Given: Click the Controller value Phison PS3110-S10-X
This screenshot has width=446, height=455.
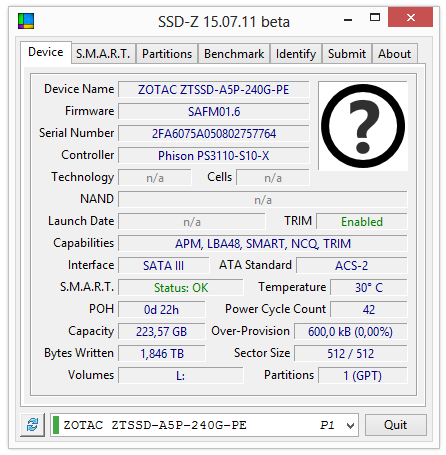Looking at the screenshot, I should pos(214,156).
